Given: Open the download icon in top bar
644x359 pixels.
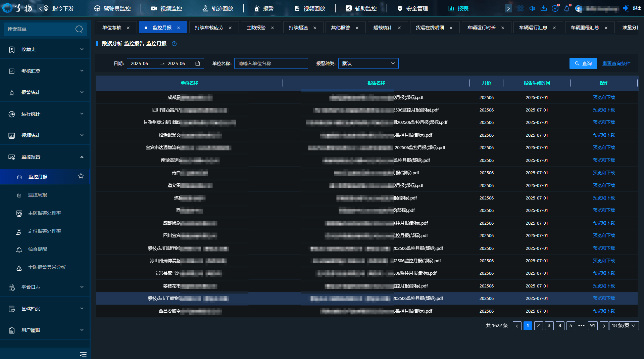Looking at the screenshot, I should coord(543,8).
